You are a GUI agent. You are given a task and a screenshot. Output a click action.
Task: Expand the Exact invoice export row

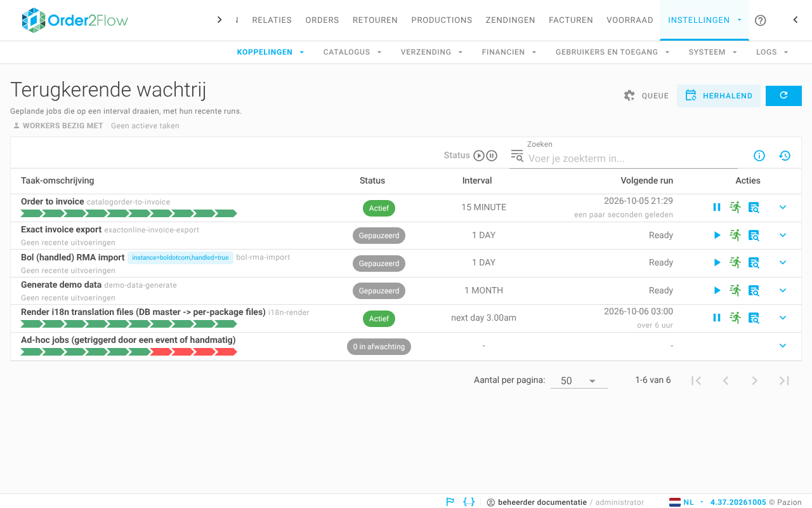tap(783, 235)
